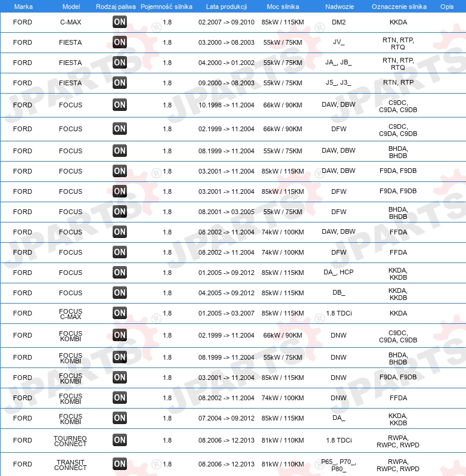Click the ON badge in the FOCUS KOMBI 08.1999 row
This screenshot has height=476, width=466.
119,357
